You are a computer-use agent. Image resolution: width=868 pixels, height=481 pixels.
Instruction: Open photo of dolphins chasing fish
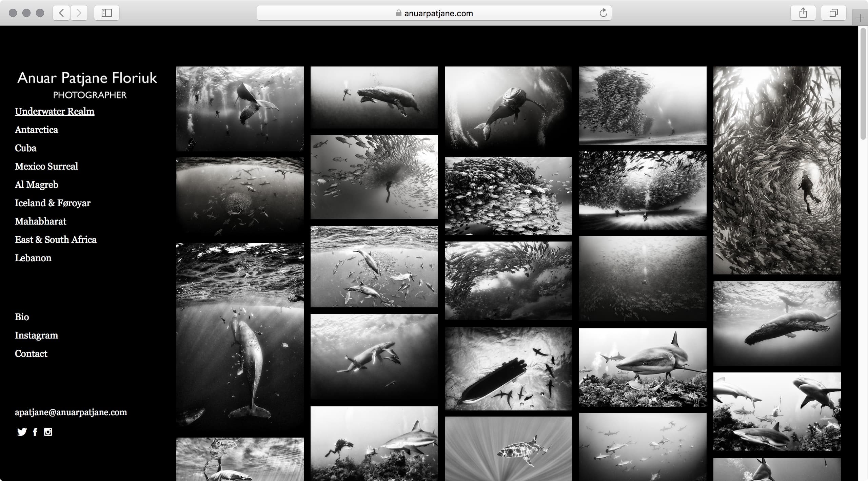[374, 267]
